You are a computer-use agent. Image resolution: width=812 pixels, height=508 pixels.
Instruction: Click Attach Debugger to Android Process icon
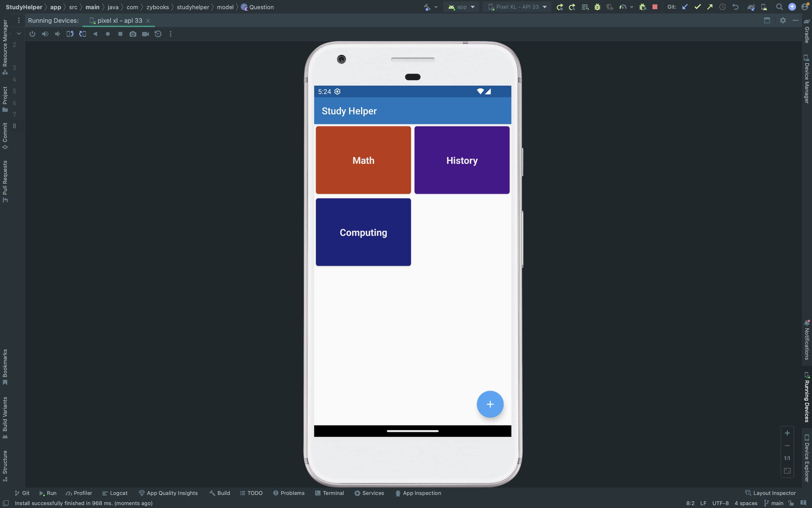(x=642, y=7)
